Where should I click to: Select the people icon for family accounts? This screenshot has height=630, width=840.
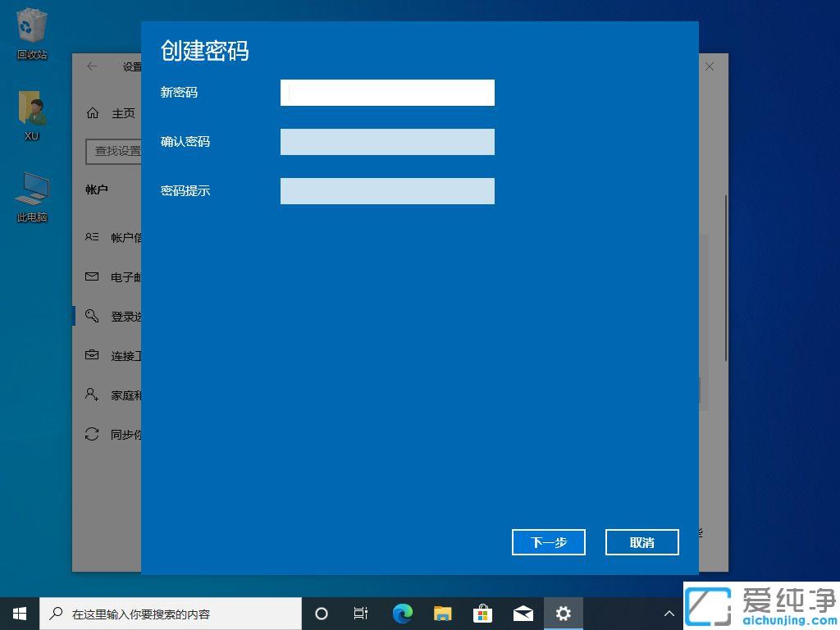pos(92,395)
